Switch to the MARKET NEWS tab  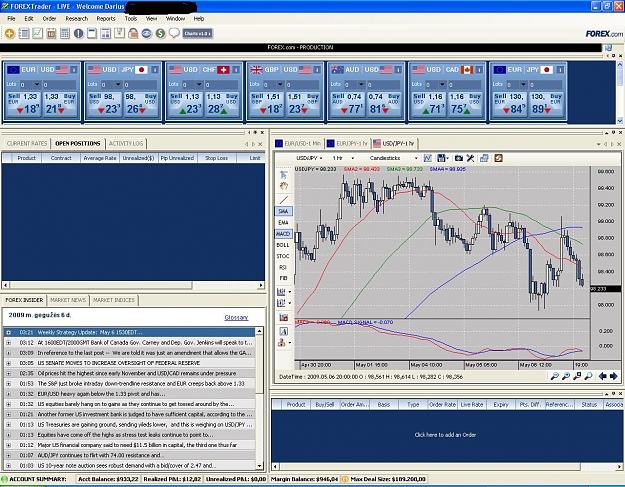click(x=68, y=300)
